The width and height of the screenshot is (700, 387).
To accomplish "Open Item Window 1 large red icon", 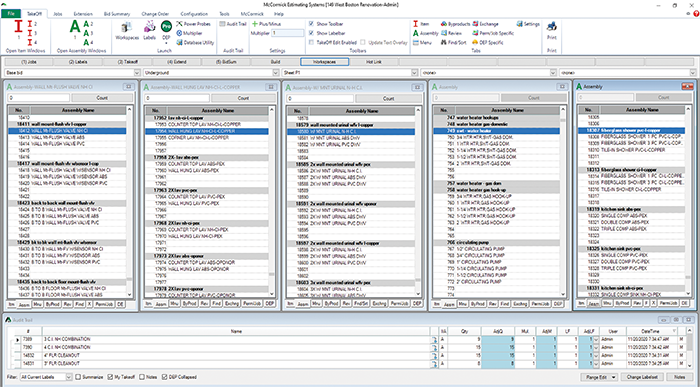I will (18, 27).
